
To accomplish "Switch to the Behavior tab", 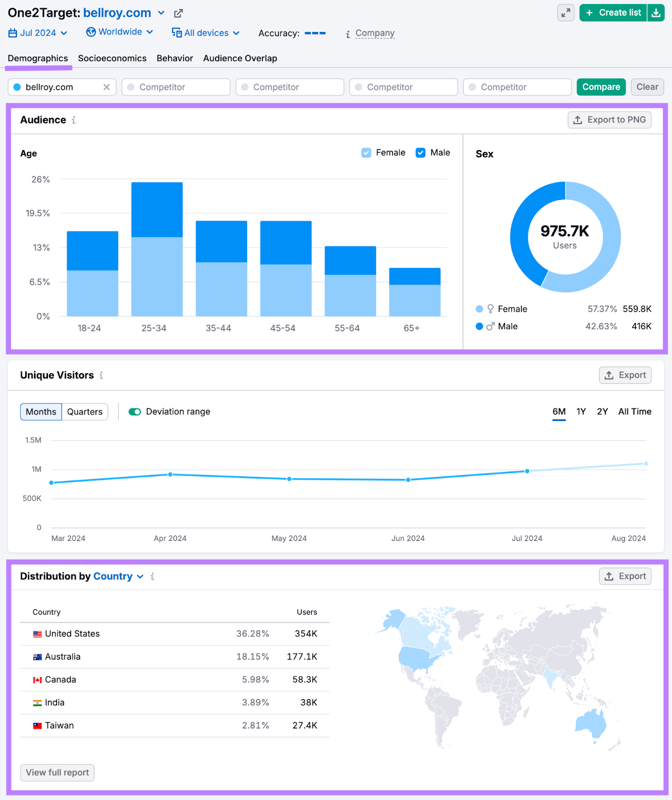I will [175, 58].
